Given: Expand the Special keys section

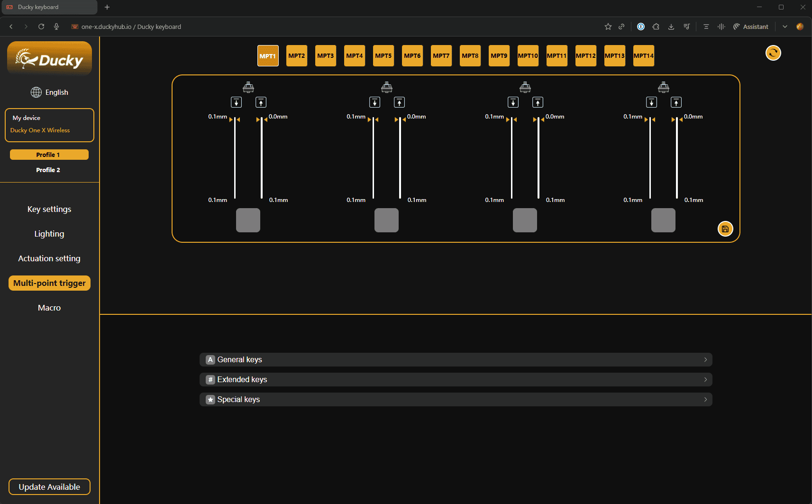Looking at the screenshot, I should (x=456, y=400).
